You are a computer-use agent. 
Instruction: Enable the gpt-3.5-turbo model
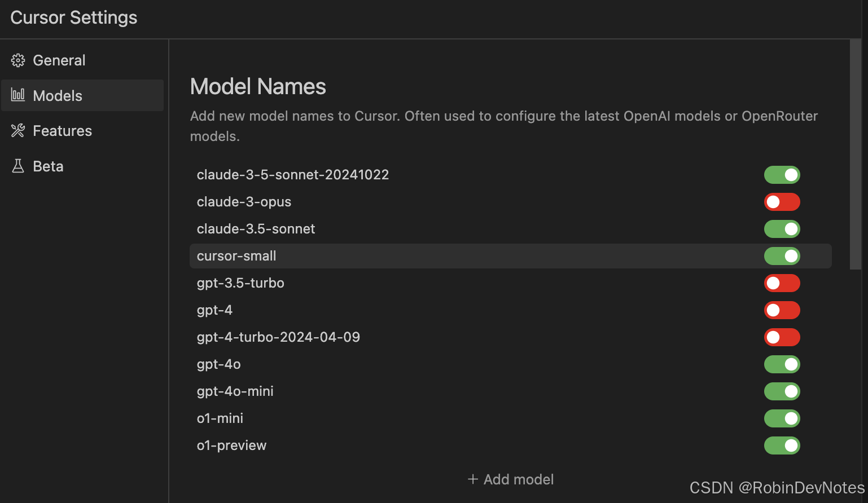point(782,283)
